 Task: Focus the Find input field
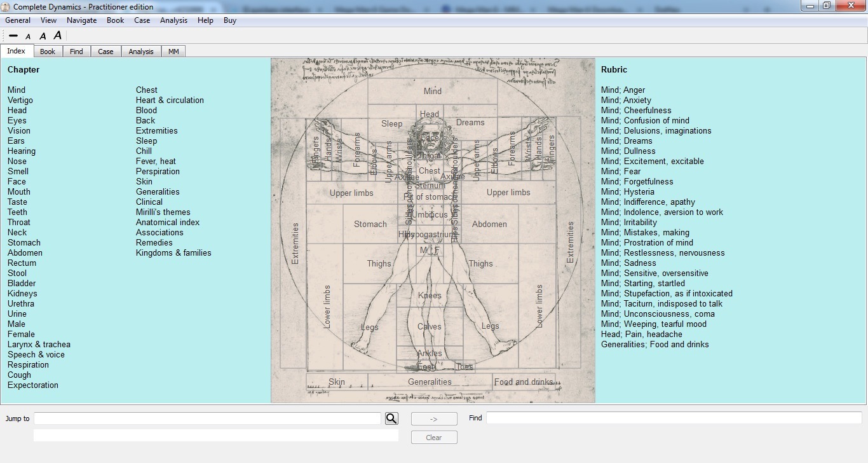click(674, 418)
